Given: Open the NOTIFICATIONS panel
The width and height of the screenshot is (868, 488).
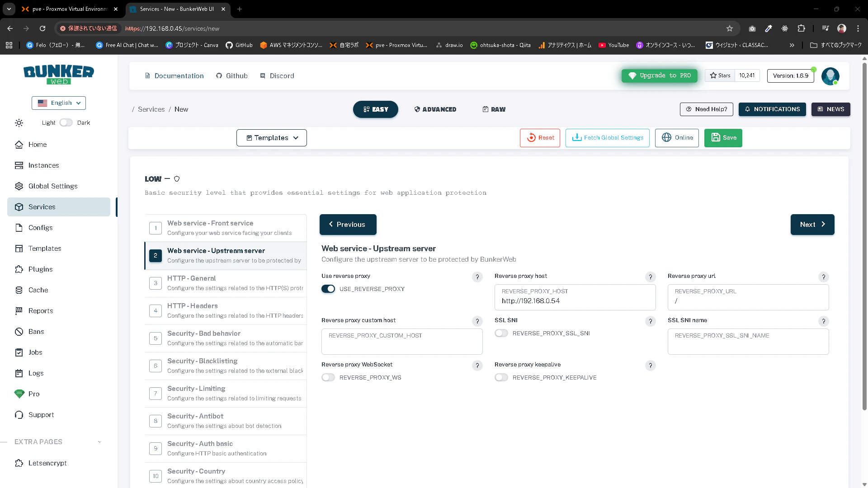Looking at the screenshot, I should (772, 109).
